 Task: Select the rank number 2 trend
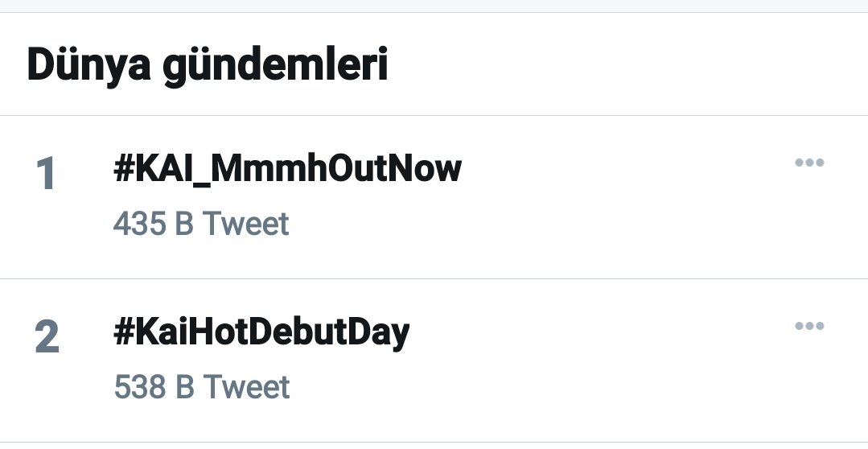(x=47, y=337)
